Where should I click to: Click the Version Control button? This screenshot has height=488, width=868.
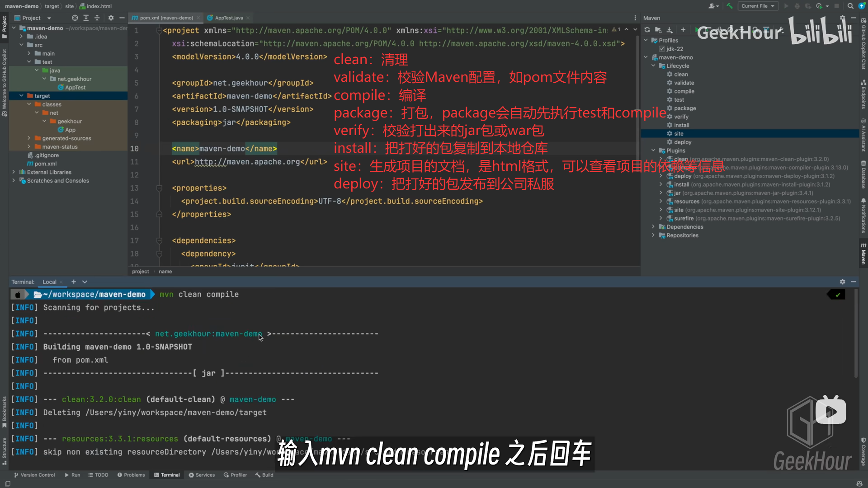click(34, 475)
